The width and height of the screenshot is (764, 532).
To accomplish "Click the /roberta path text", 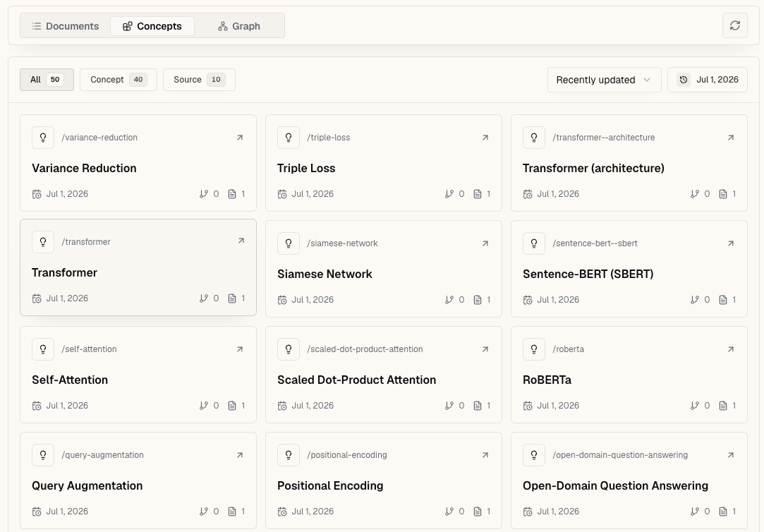I will click(568, 349).
